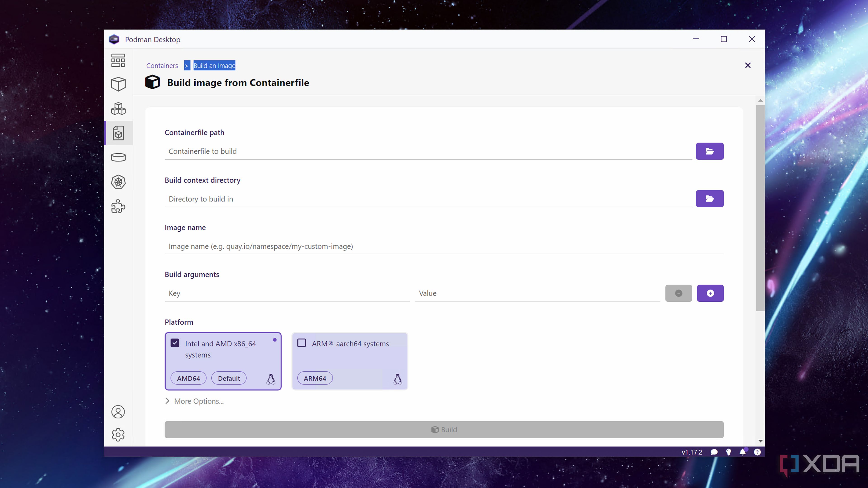
Task: Add a build argument with plus button
Action: [x=710, y=293]
